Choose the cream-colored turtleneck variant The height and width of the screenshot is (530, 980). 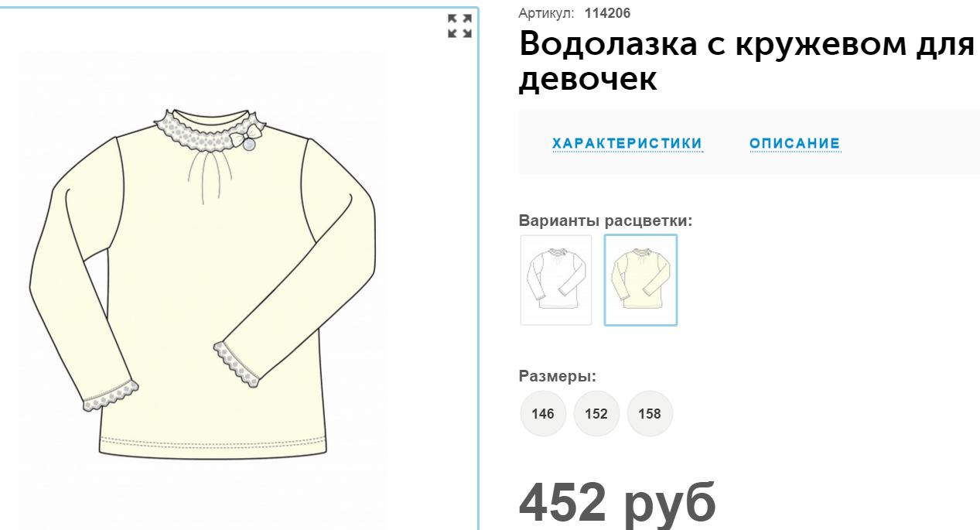(x=640, y=280)
